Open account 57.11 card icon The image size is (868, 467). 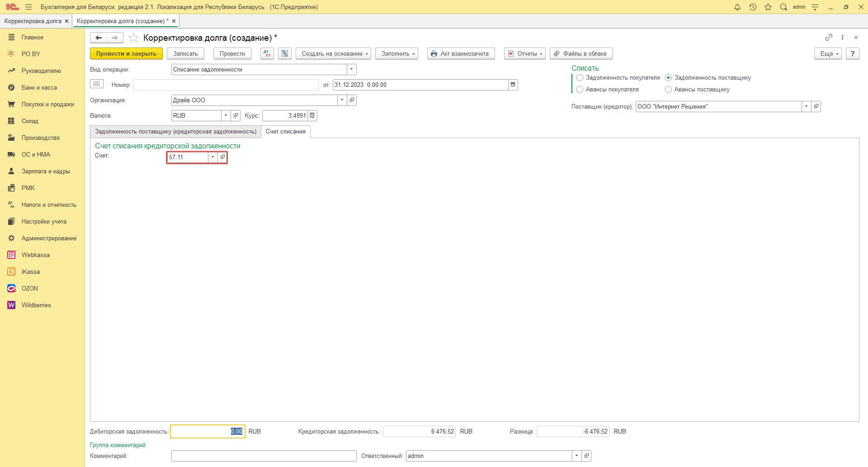coord(222,157)
